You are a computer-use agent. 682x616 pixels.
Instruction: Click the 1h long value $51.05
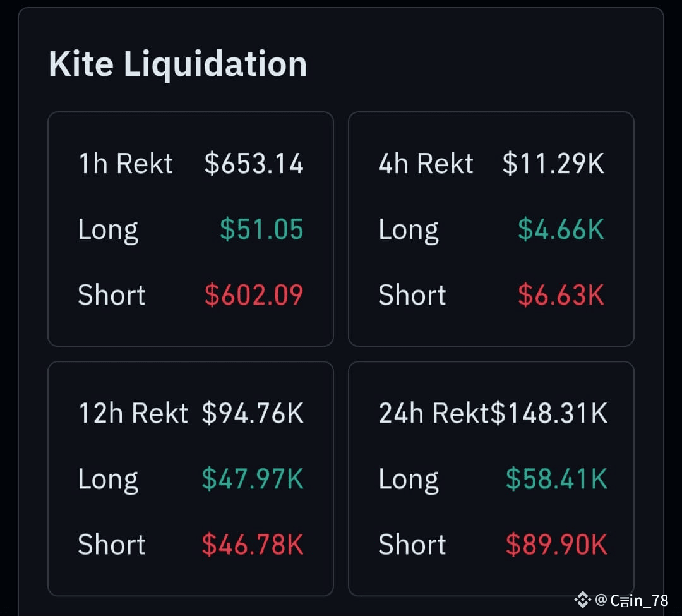click(x=261, y=229)
